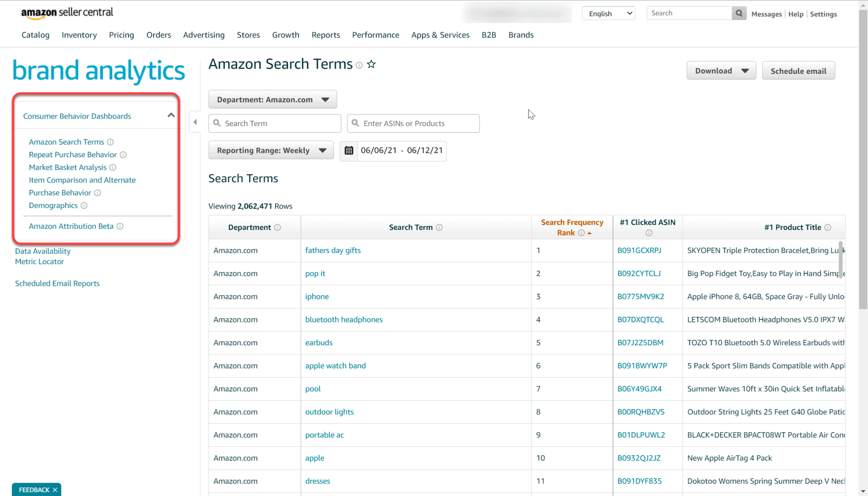Screen dimensions: 868x496
Task: Collapse Consumer Behavior Dashboards section
Action: (x=171, y=115)
